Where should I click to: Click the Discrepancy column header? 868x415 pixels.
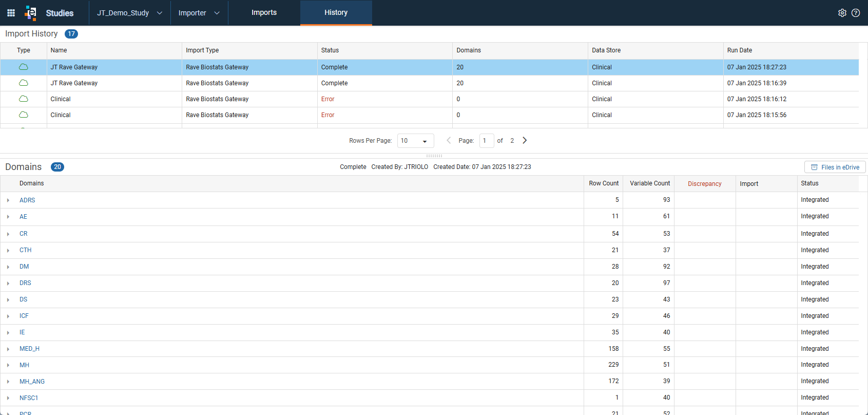[x=705, y=184]
